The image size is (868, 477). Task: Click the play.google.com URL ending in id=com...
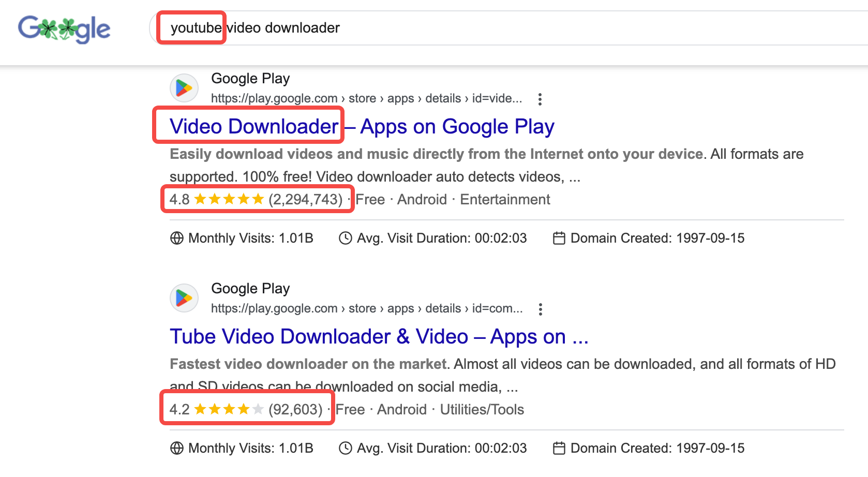[366, 309]
